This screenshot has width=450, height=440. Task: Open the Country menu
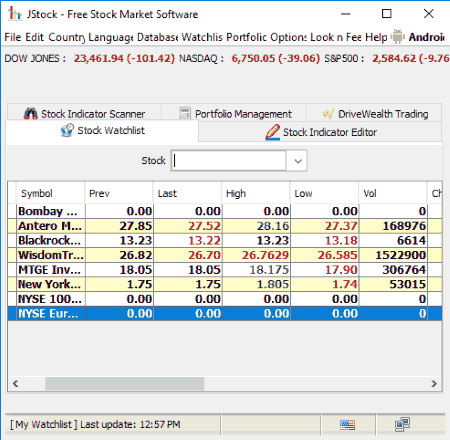[x=66, y=37]
